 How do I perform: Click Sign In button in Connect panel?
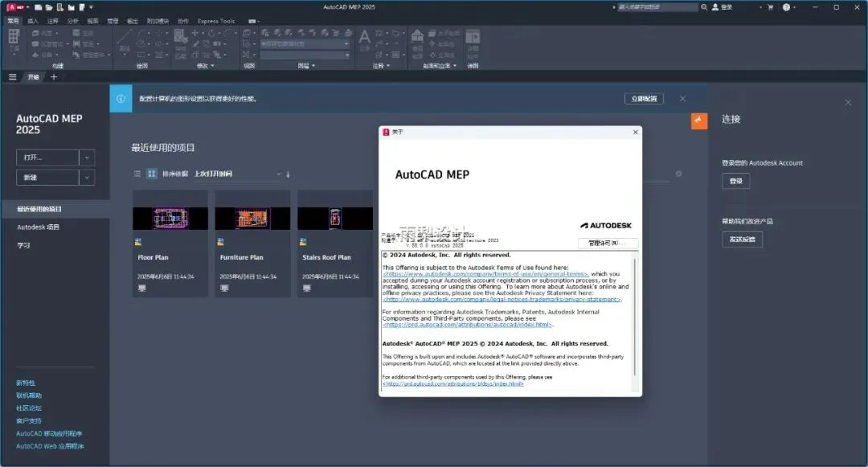pyautogui.click(x=735, y=181)
